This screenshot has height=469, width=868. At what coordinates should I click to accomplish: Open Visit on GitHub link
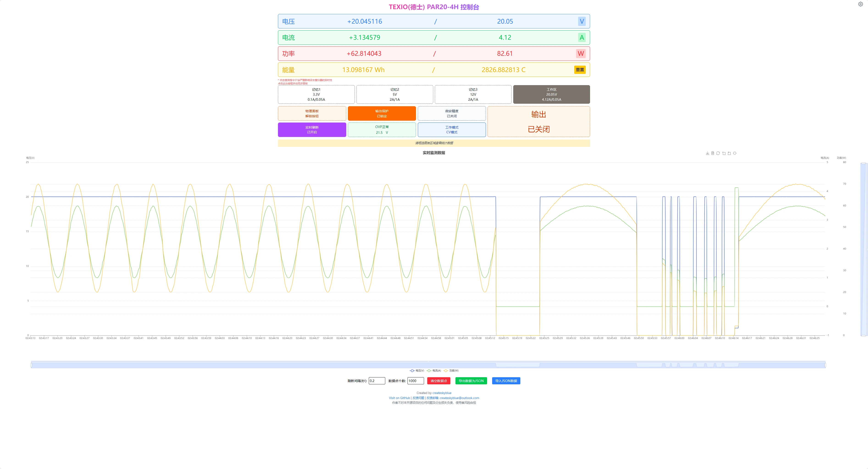coord(399,398)
